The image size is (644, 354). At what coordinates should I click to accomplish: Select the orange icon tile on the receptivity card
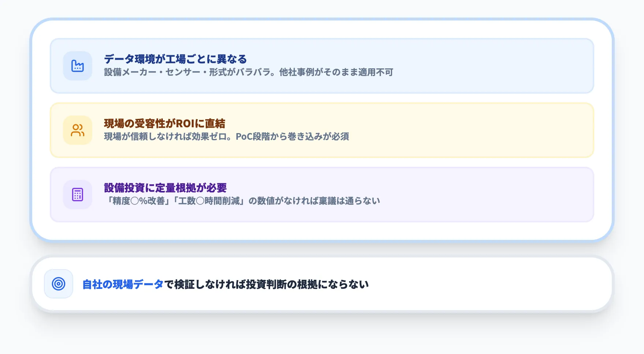pyautogui.click(x=78, y=130)
